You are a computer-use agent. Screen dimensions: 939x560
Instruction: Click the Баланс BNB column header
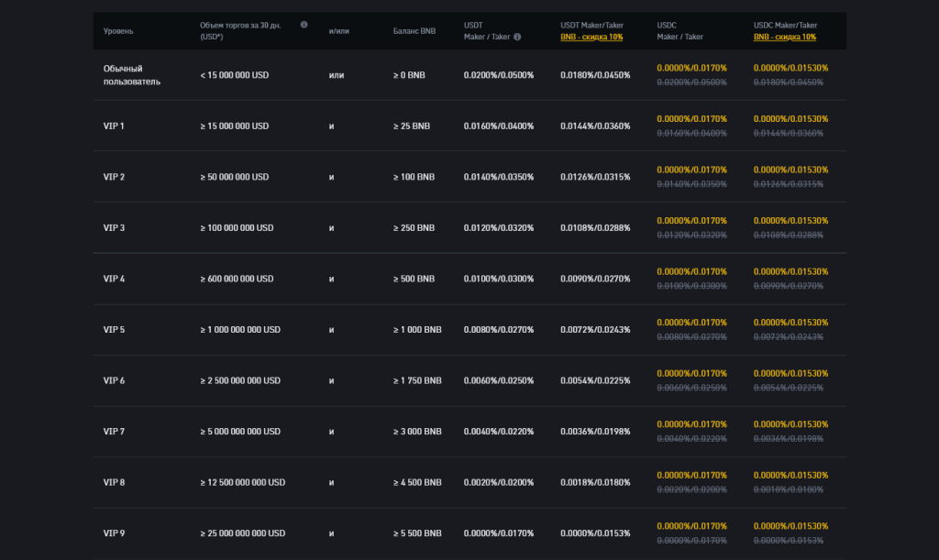[x=414, y=31]
